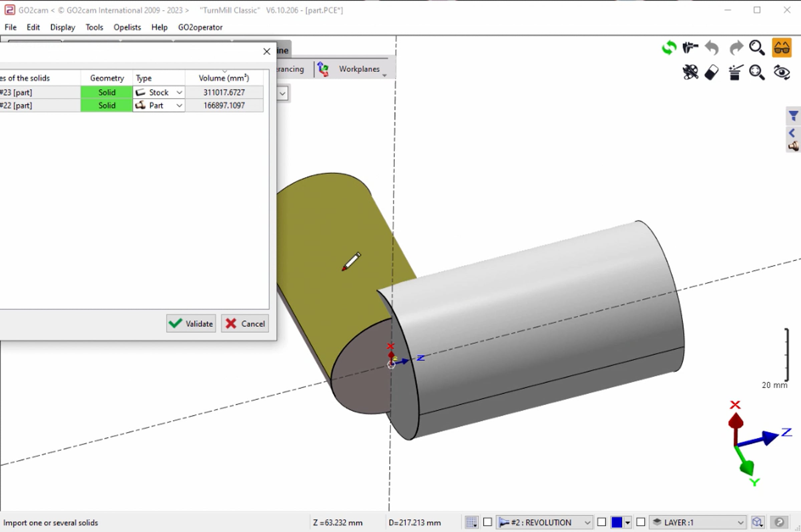Open the GO2operator menu
This screenshot has height=532, width=801.
tap(200, 27)
